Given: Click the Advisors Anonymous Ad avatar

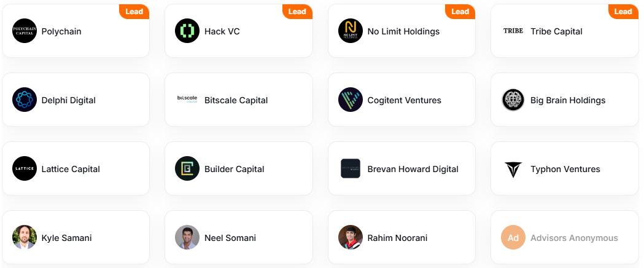Looking at the screenshot, I should (x=513, y=237).
